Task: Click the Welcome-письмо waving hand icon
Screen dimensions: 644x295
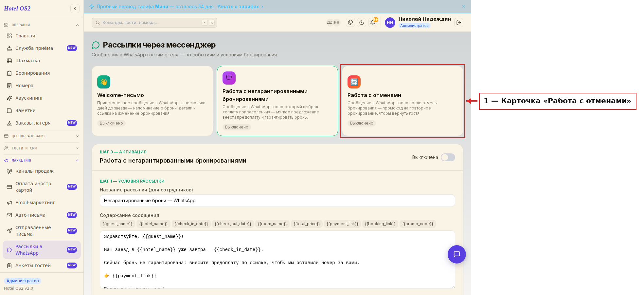Action: pos(104,82)
